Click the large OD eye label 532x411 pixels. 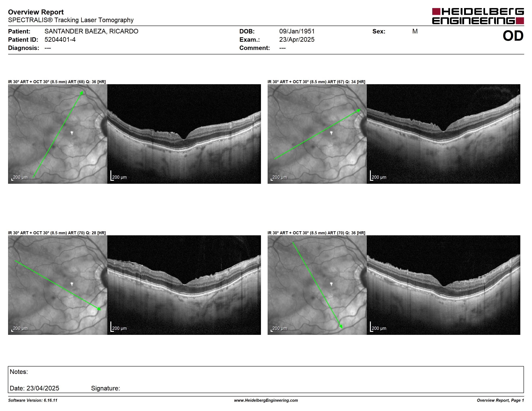click(x=513, y=36)
